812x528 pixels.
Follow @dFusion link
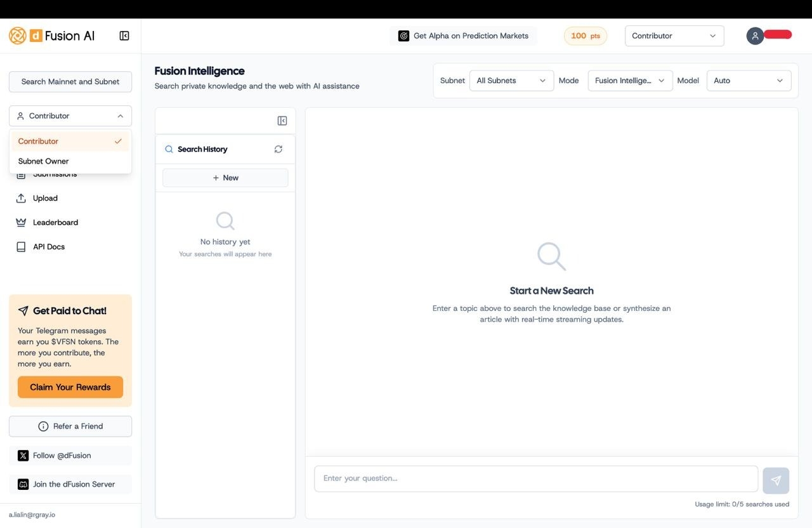coord(70,455)
